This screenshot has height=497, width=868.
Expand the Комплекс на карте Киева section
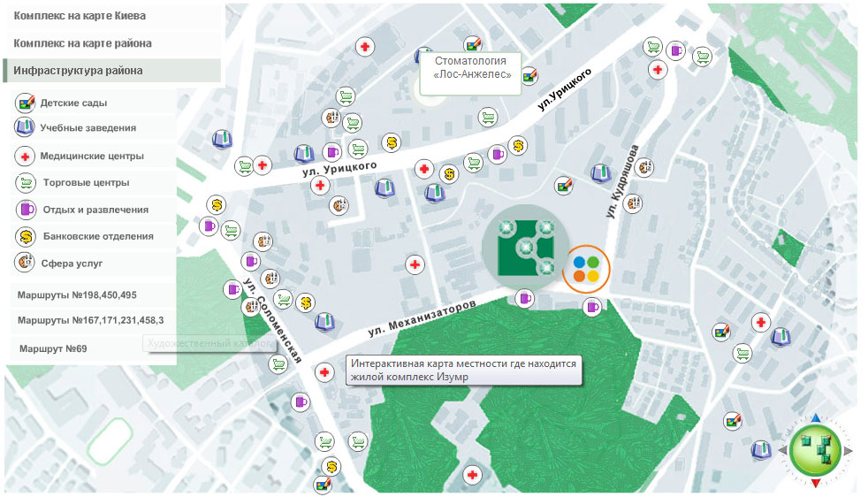pos(80,16)
